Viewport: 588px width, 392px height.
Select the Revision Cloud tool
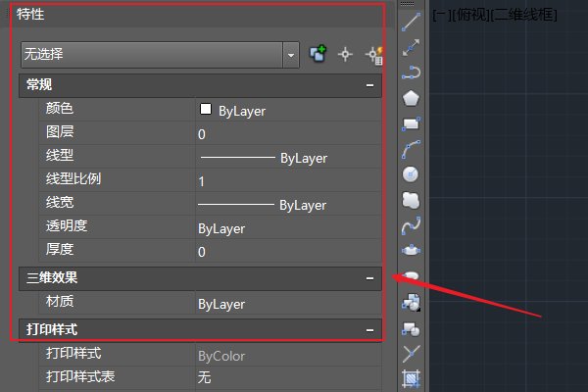coord(411,200)
